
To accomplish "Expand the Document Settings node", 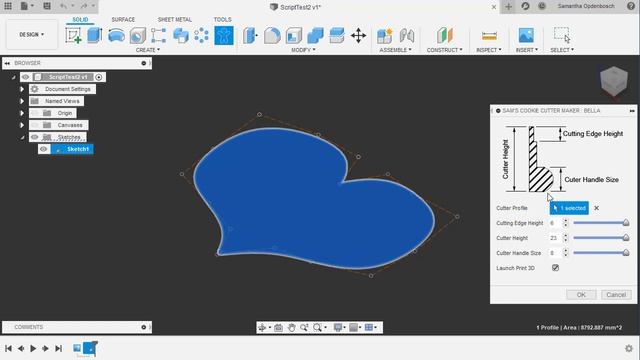I will (x=22, y=89).
